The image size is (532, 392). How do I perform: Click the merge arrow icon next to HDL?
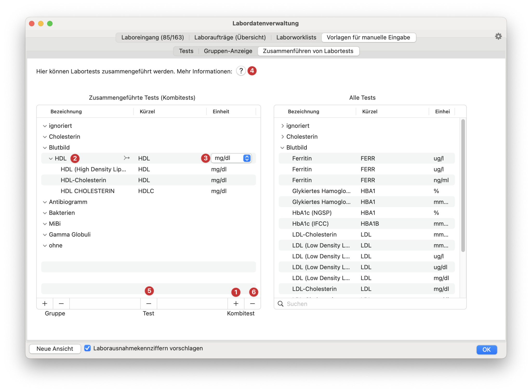click(127, 158)
